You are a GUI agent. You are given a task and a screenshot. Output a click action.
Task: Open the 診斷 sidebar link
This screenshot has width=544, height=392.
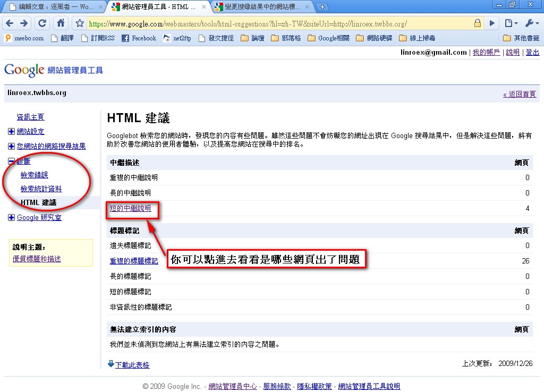(23, 161)
